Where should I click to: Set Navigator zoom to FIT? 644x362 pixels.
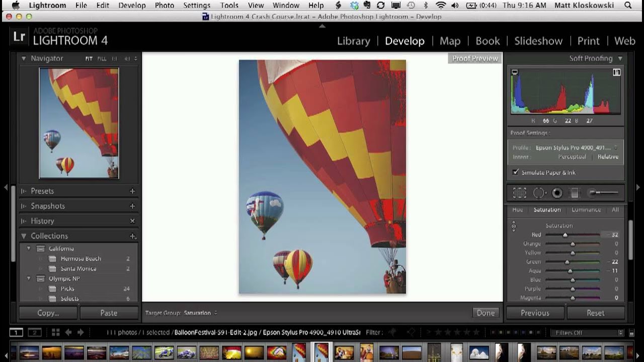(x=89, y=59)
